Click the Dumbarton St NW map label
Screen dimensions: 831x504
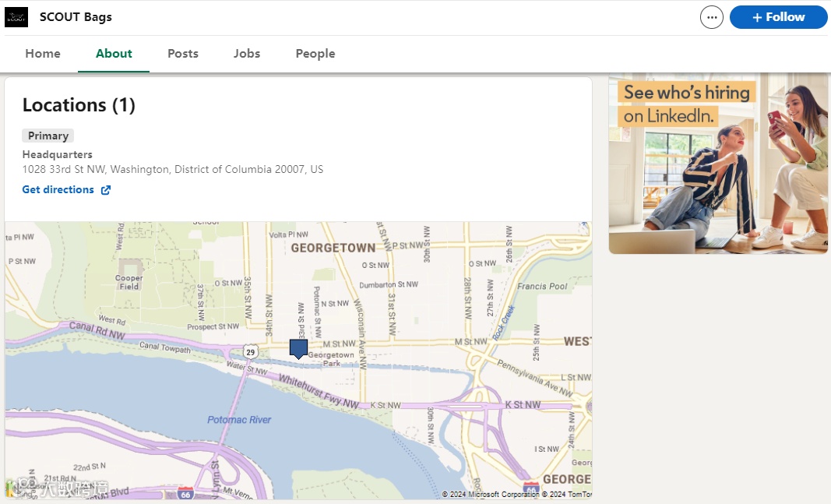389,284
